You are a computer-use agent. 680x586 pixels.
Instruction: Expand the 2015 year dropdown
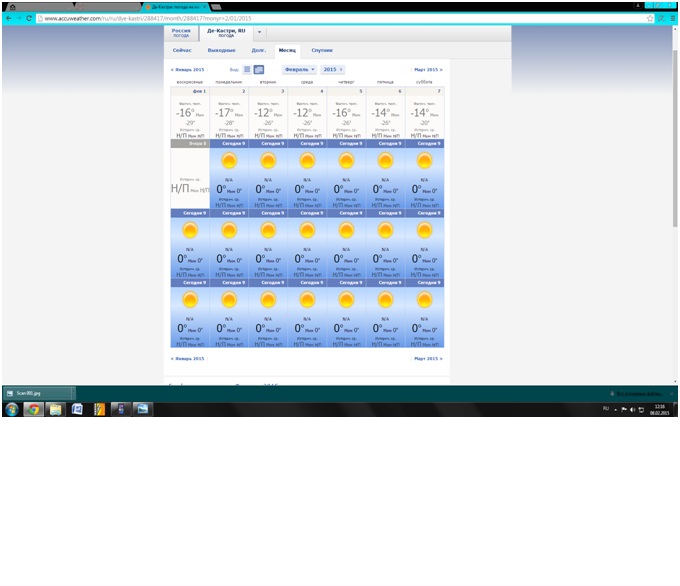pos(332,70)
